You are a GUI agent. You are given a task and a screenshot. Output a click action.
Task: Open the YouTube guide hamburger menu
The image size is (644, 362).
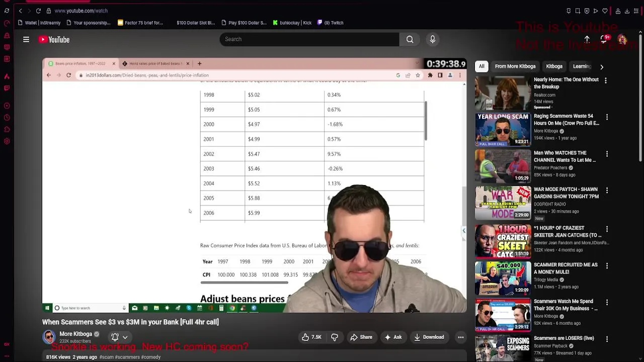pyautogui.click(x=26, y=39)
